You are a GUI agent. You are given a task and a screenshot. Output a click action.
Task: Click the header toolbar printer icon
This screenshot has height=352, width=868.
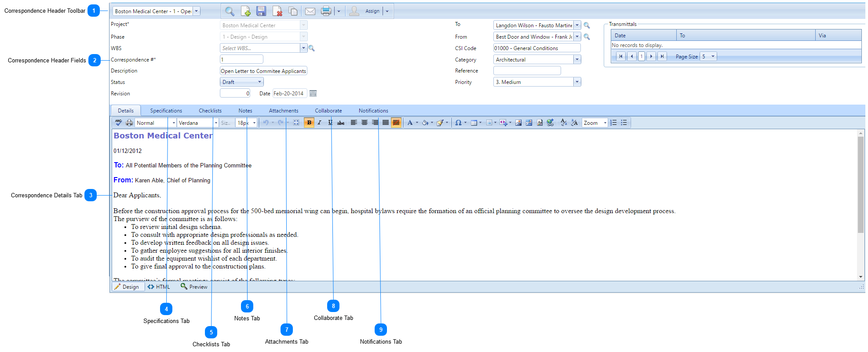326,11
